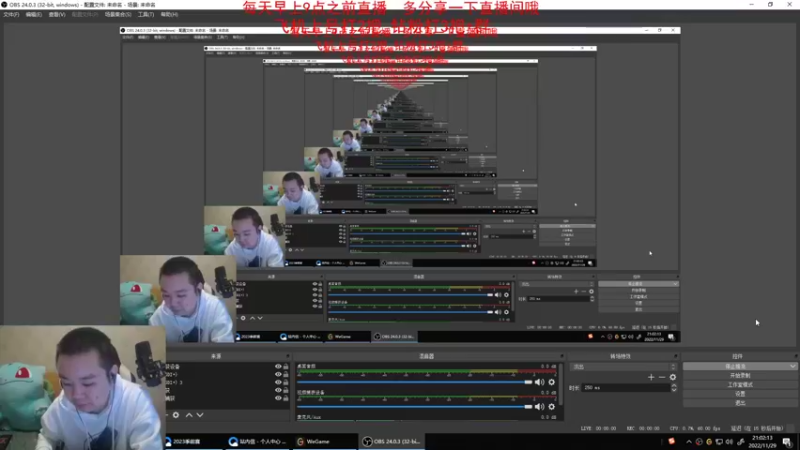This screenshot has width=800, height=450.
Task: Click the REC 00:00:00 status text
Action: tap(643, 429)
